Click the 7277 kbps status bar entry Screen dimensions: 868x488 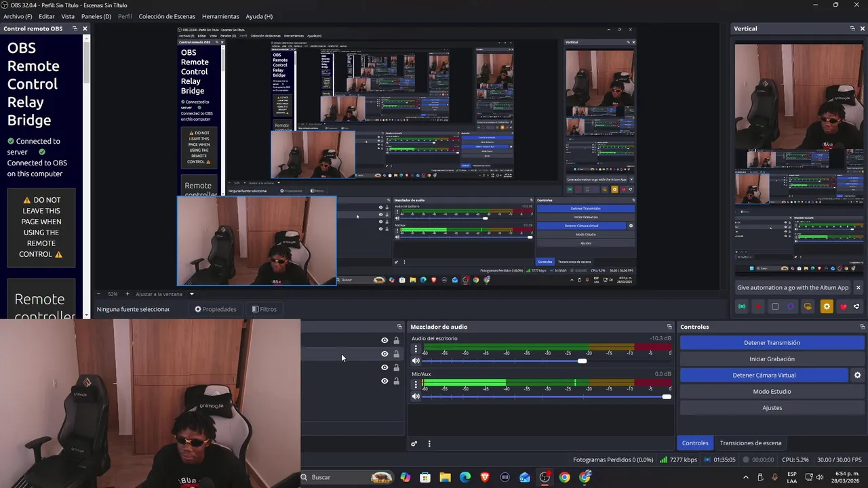point(678,460)
